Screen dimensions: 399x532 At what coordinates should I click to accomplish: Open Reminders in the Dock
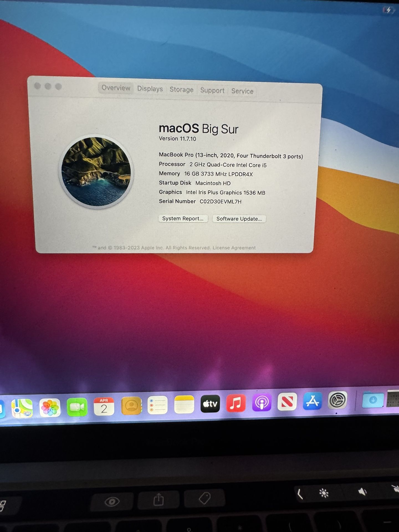coord(157,405)
